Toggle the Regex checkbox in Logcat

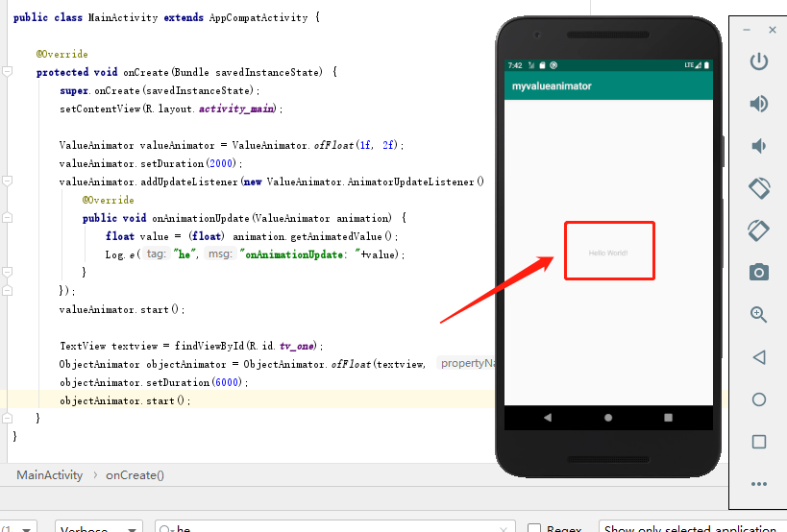click(x=534, y=528)
